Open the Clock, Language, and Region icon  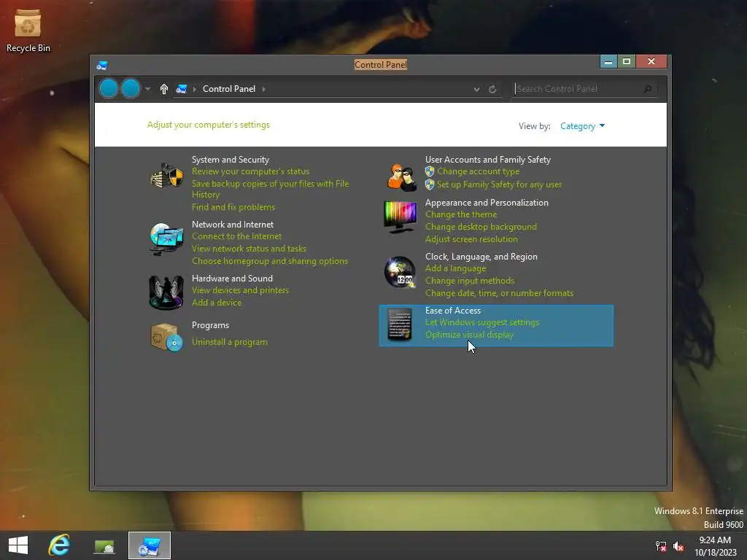400,272
